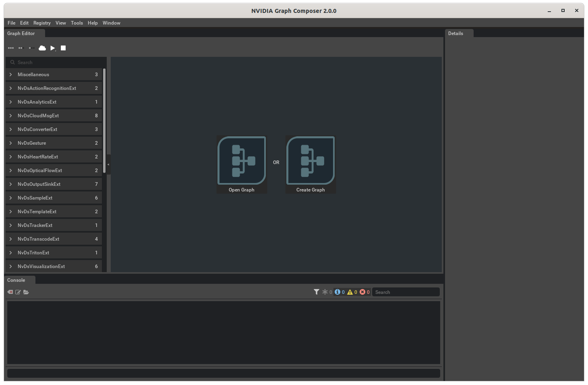Open the log folder icon in the Console
Viewport: 588px width, 385px height.
coord(26,292)
